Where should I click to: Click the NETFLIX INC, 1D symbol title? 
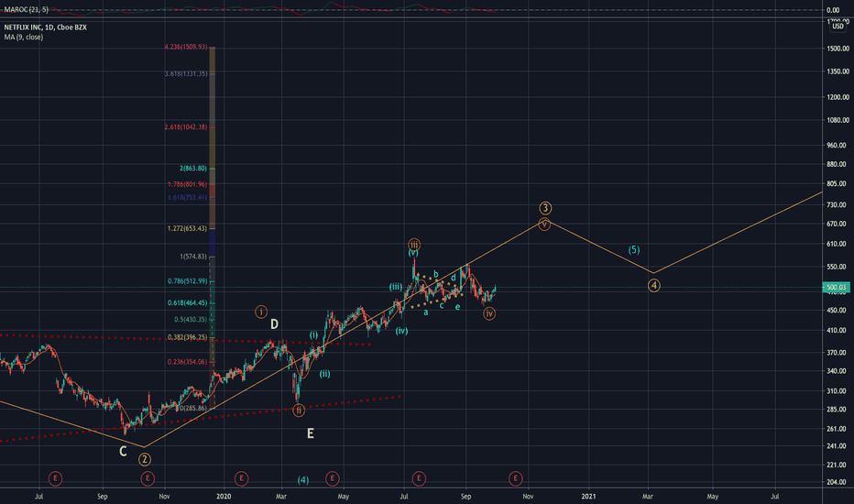tap(45, 27)
